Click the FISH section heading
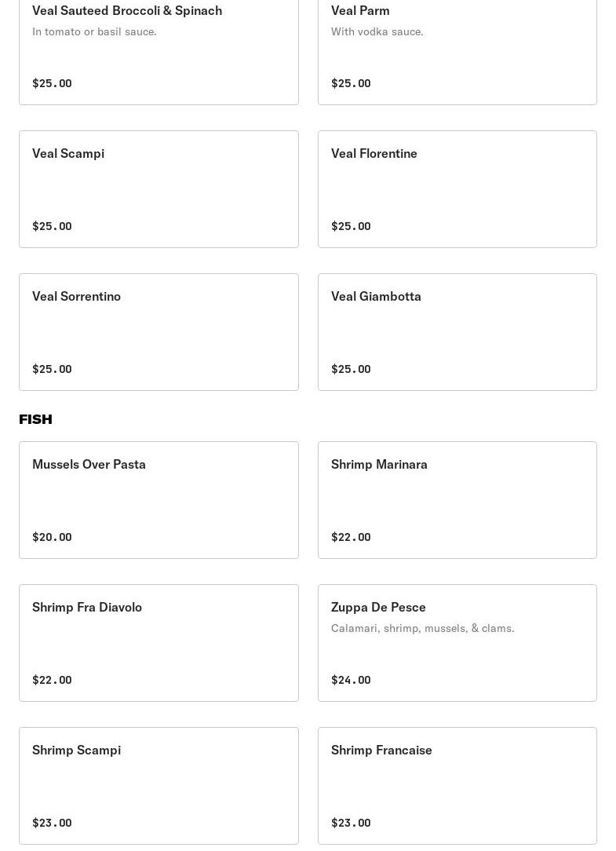Screen dimensions: 616x851 coord(35,419)
